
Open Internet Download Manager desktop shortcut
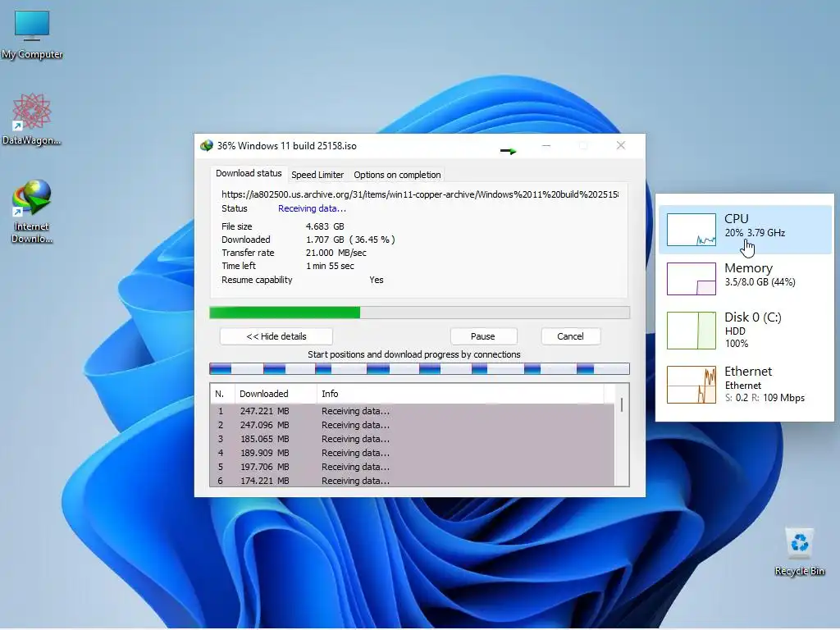coord(32,212)
